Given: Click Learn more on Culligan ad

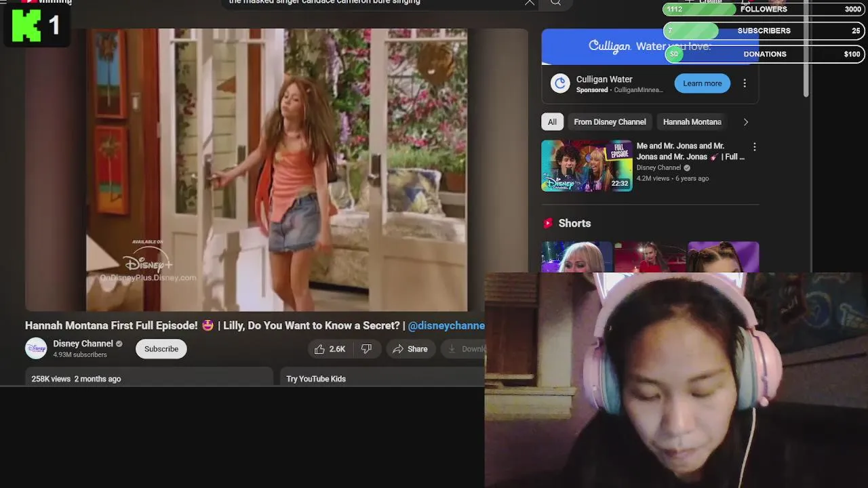Looking at the screenshot, I should click(702, 83).
